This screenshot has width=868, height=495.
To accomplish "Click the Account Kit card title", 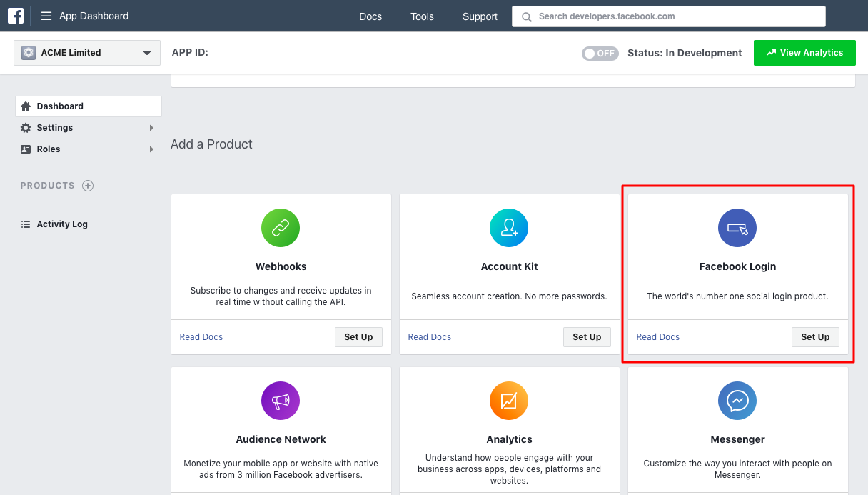I will click(x=510, y=266).
